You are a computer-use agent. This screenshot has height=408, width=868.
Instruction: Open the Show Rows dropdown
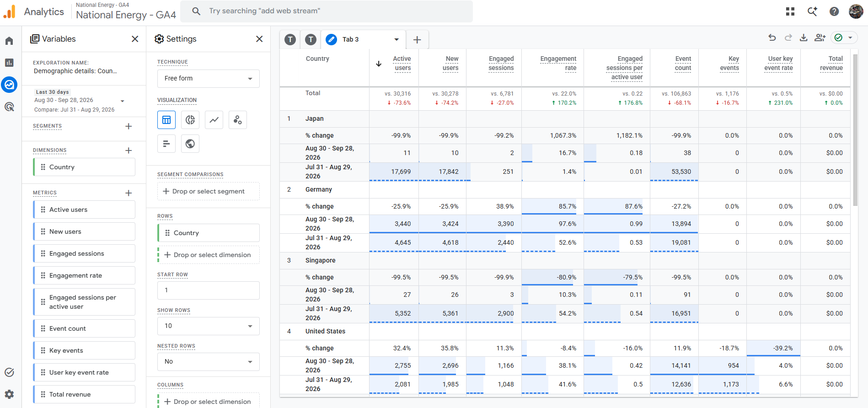[x=209, y=326]
